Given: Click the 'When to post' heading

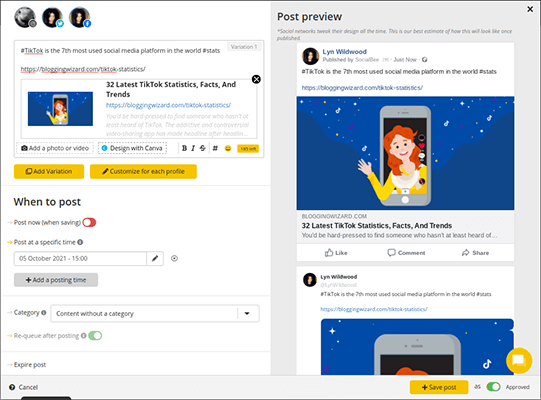Looking at the screenshot, I should [47, 202].
